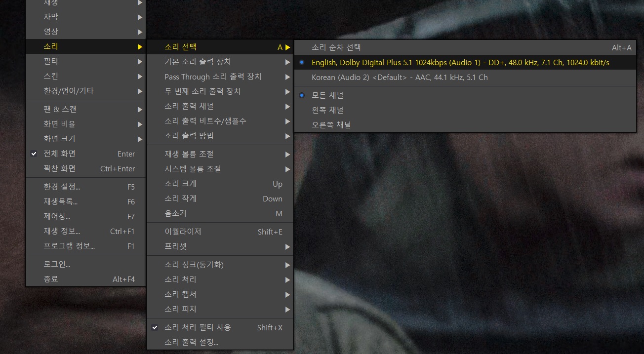Click 소리 순차 선택 menu item

[336, 47]
